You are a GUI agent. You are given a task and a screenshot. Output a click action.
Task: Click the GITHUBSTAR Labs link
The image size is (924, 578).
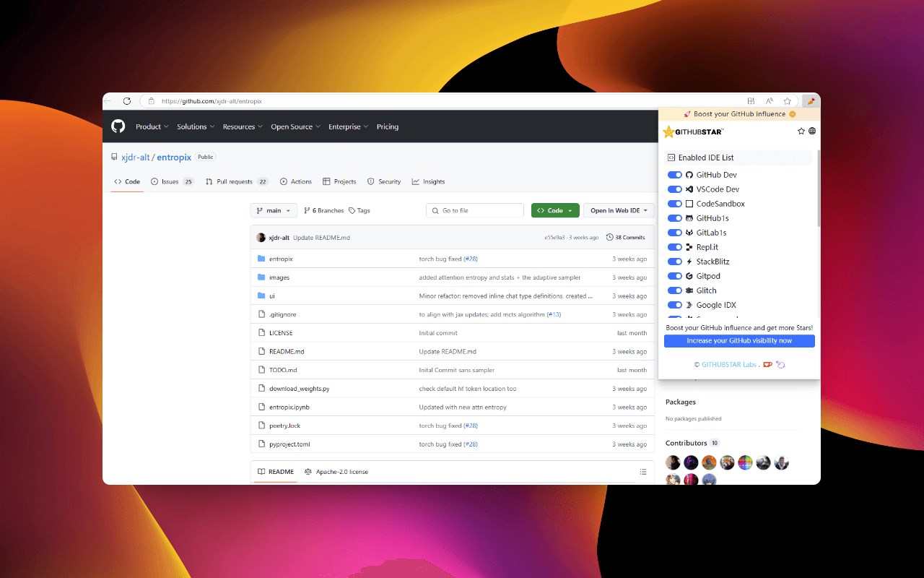(729, 364)
